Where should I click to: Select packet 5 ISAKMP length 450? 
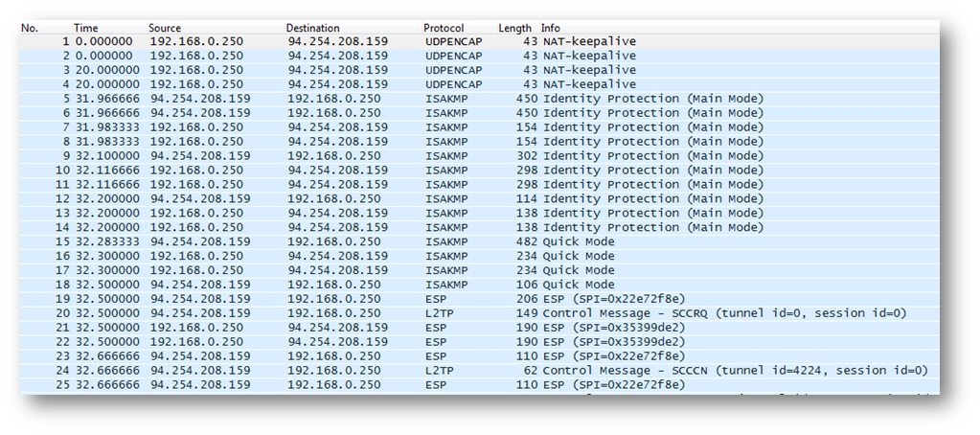[x=479, y=99]
